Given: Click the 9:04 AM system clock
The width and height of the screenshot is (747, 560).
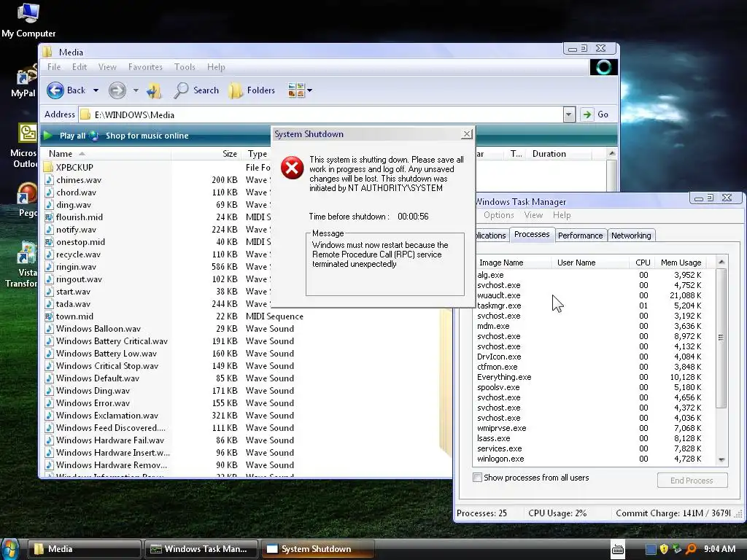Looking at the screenshot, I should [x=719, y=549].
